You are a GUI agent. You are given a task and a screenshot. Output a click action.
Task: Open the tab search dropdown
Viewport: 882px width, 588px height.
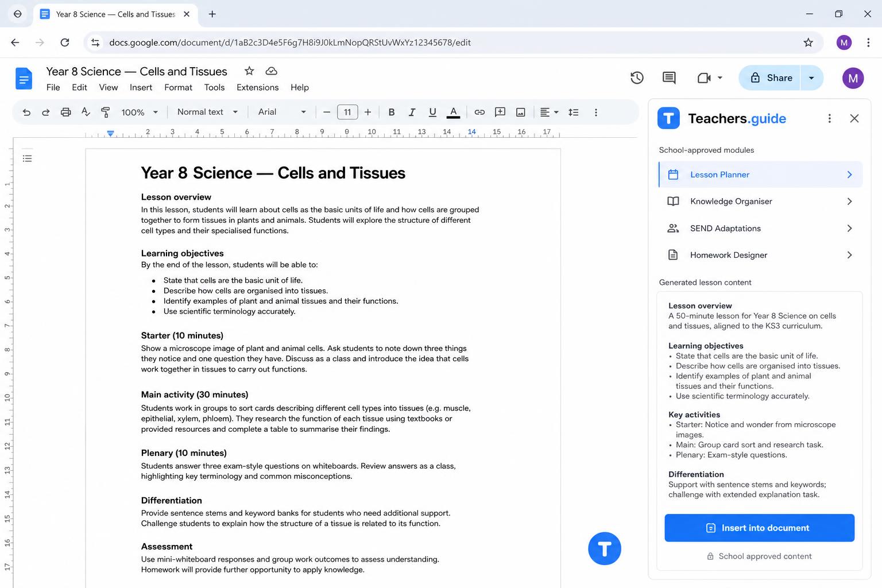pyautogui.click(x=18, y=14)
